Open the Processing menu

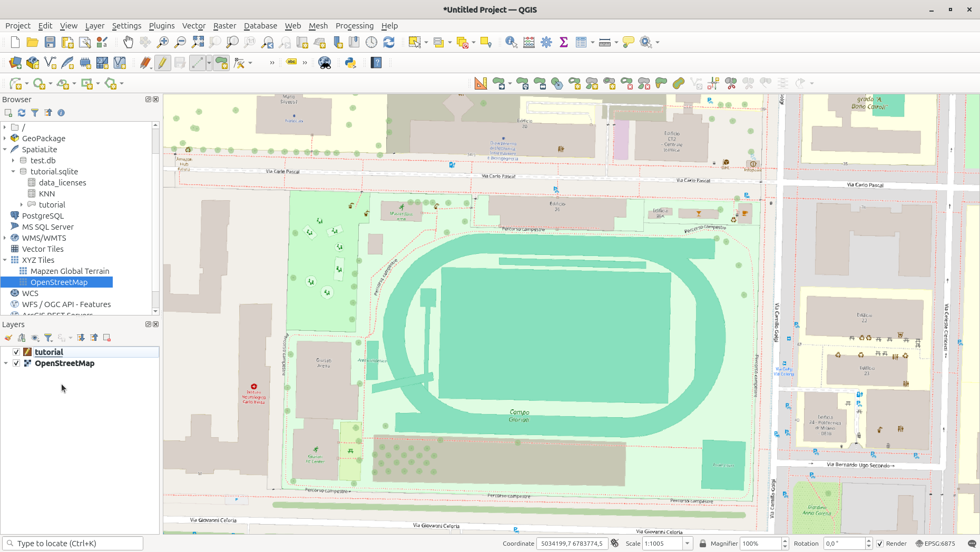[x=354, y=26]
